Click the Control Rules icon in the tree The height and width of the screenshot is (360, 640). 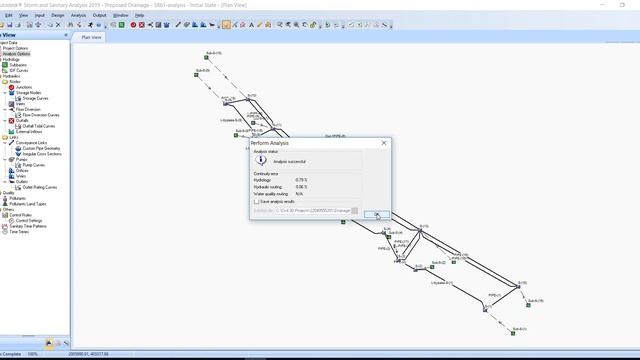point(5,215)
